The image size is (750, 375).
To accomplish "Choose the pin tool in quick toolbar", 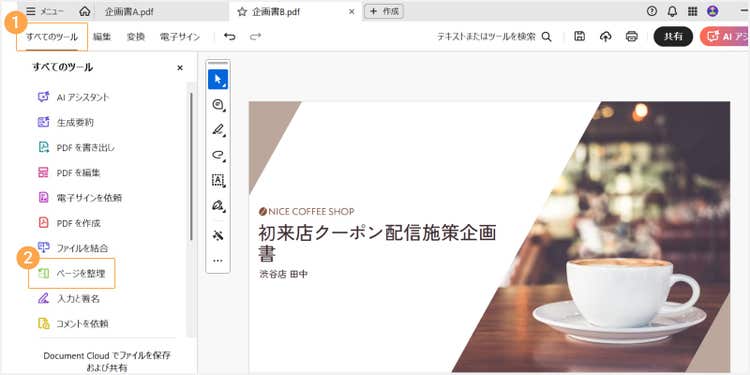I will point(218,235).
